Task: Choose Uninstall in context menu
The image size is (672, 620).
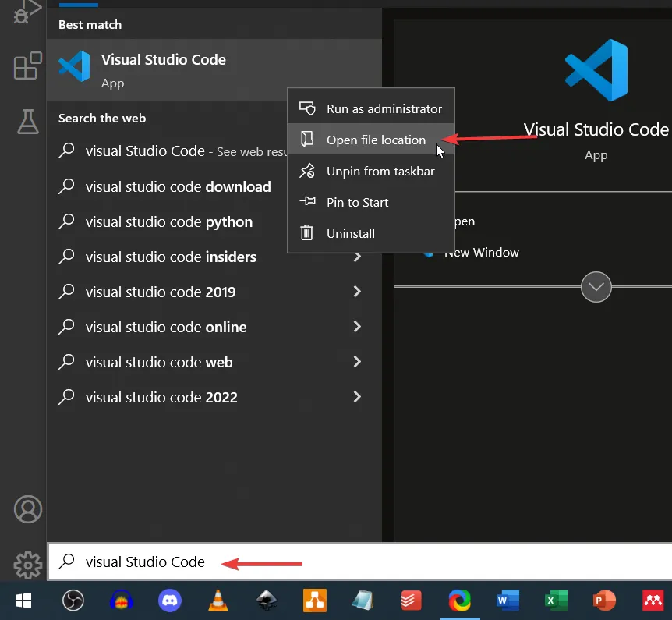Action: coord(371,233)
